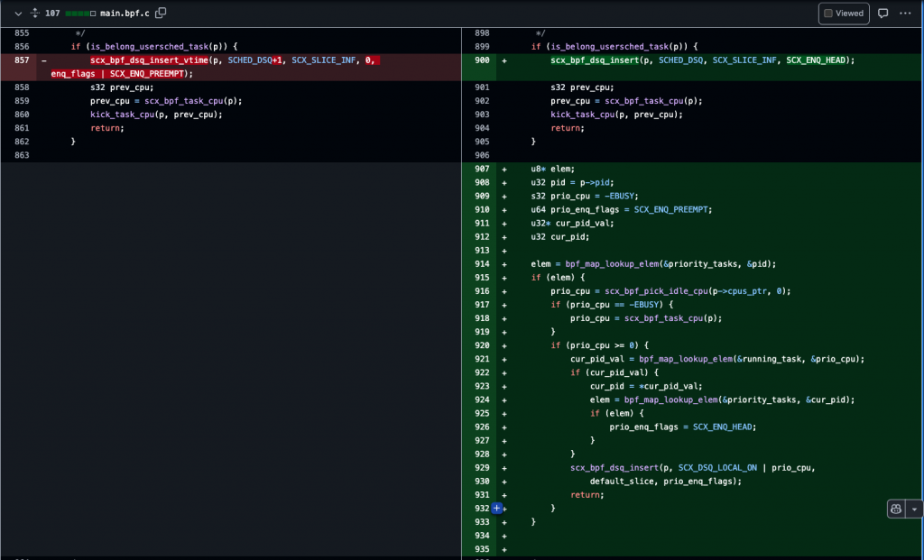
Task: Click the minus marker on deleted line 857
Action: click(44, 60)
